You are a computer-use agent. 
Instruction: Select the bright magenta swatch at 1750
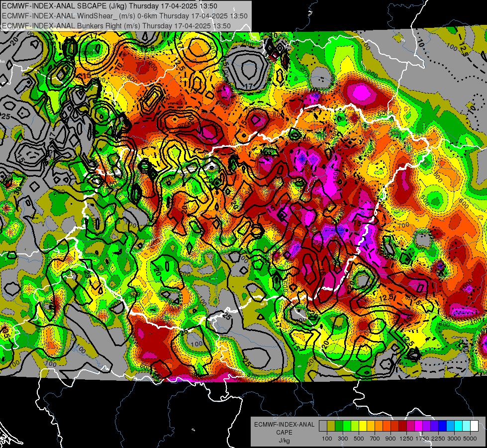(x=419, y=426)
